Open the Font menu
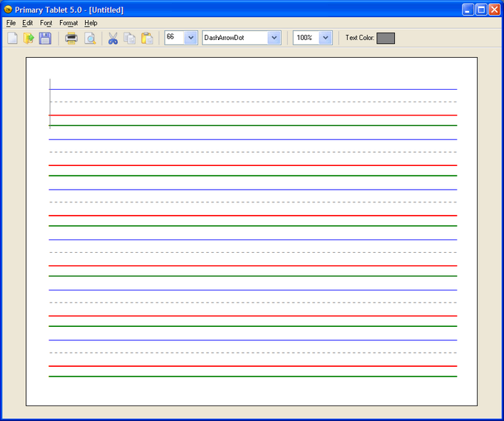The height and width of the screenshot is (421, 504). point(46,23)
